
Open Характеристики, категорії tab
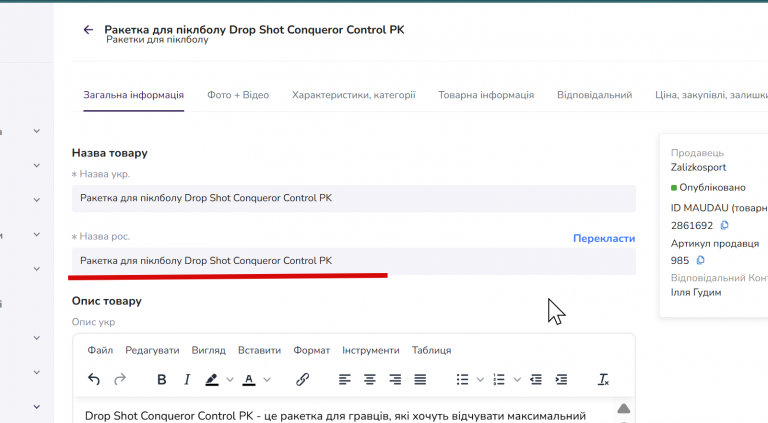[354, 95]
